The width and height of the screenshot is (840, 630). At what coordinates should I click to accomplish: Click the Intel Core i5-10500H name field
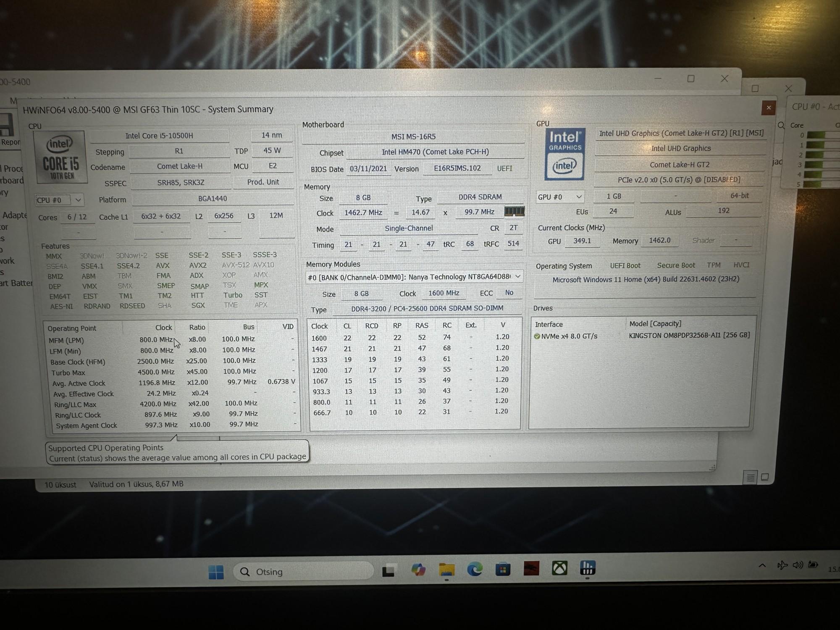tap(159, 136)
